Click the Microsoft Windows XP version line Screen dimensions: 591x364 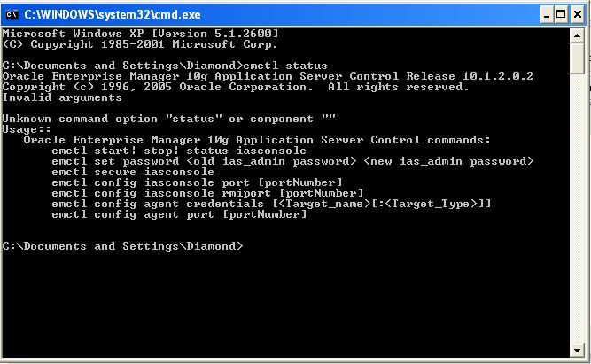pyautogui.click(x=141, y=33)
